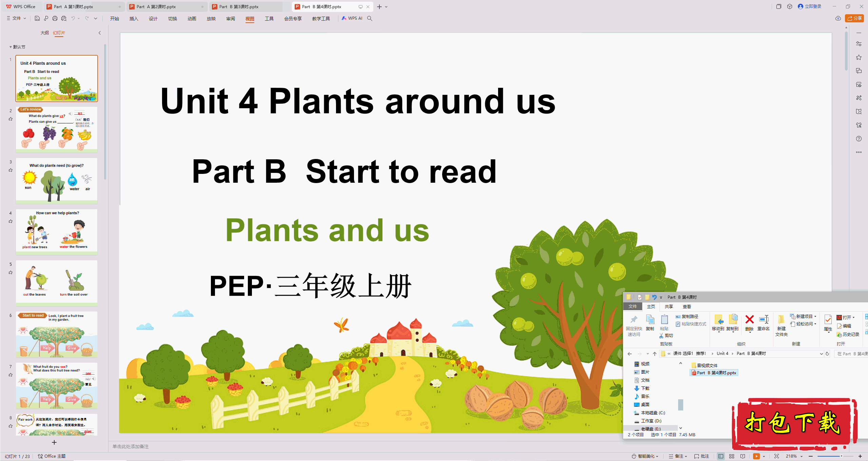This screenshot has width=868, height=461.
Task: Open the 文件 menu dropdown
Action: pyautogui.click(x=16, y=18)
